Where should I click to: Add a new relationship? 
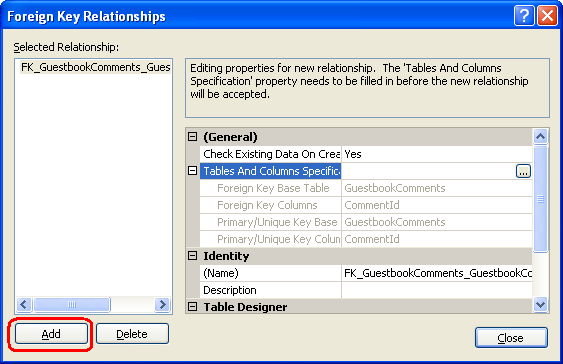pyautogui.click(x=51, y=334)
